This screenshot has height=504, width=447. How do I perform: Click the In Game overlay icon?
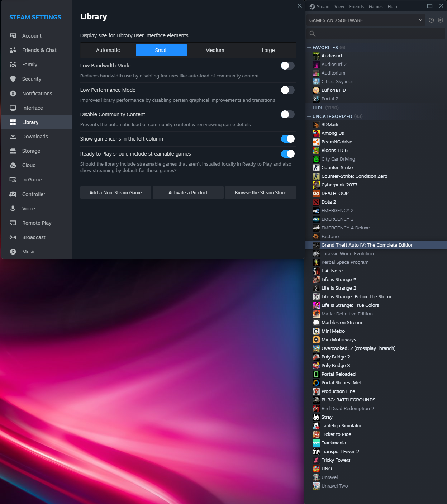(x=13, y=180)
